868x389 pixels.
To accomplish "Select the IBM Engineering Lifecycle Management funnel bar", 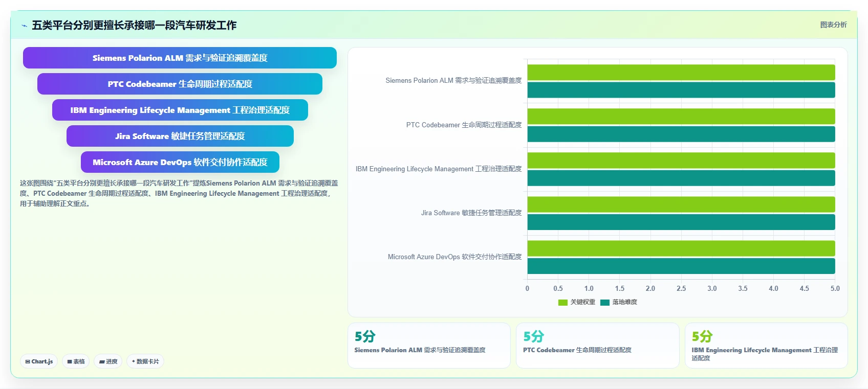I will point(180,110).
